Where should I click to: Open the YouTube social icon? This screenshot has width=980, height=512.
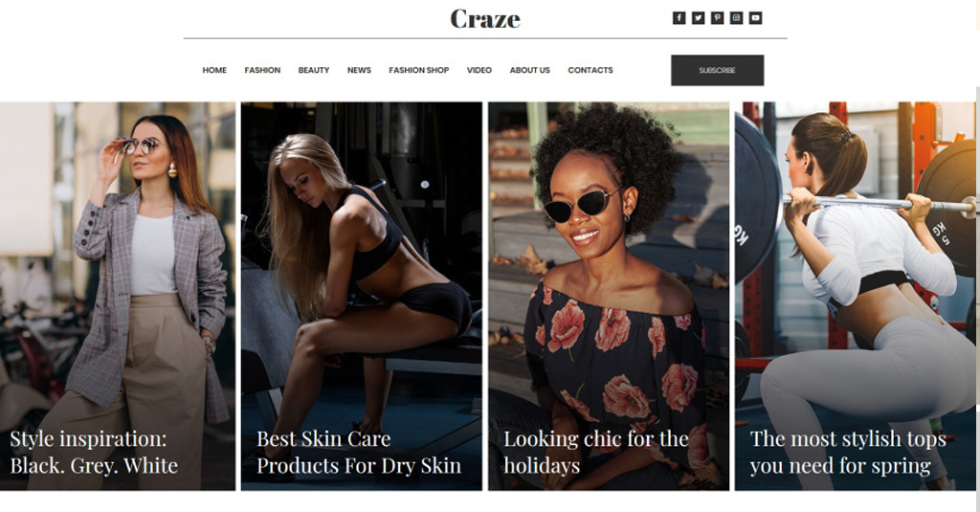tap(756, 18)
